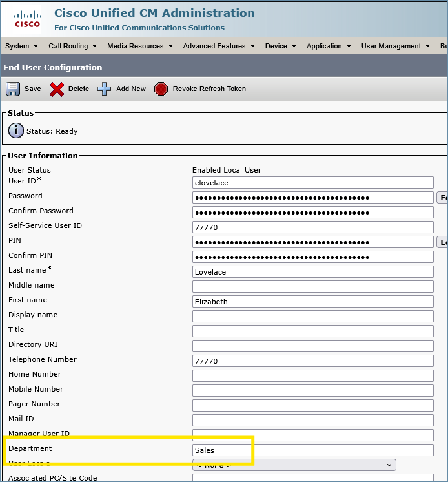The image size is (448, 482).
Task: Click the Directory URI field
Action: tap(313, 346)
